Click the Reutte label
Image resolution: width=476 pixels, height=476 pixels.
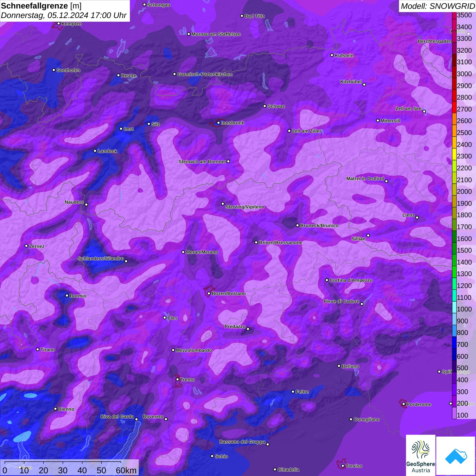click(129, 75)
